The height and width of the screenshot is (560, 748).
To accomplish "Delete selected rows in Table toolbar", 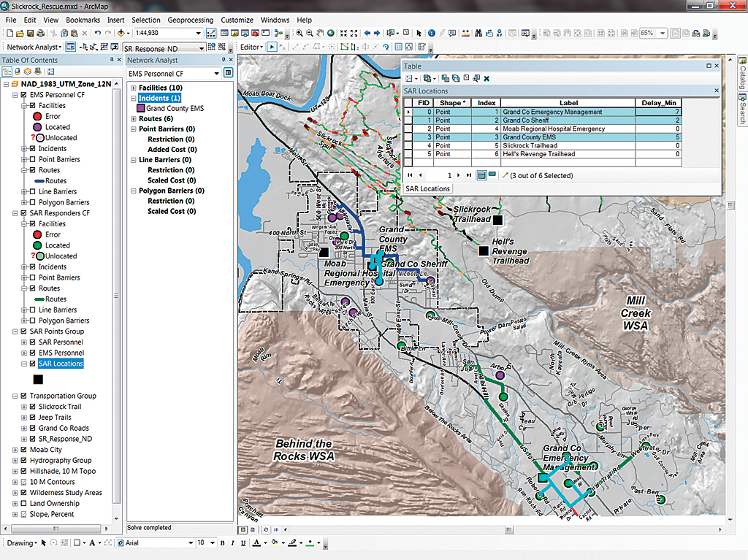I will tap(486, 78).
